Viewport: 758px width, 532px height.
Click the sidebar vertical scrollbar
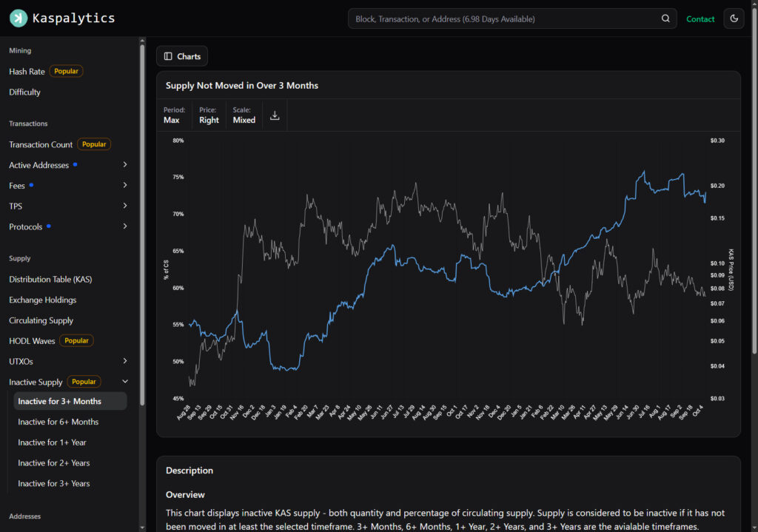pos(142,222)
